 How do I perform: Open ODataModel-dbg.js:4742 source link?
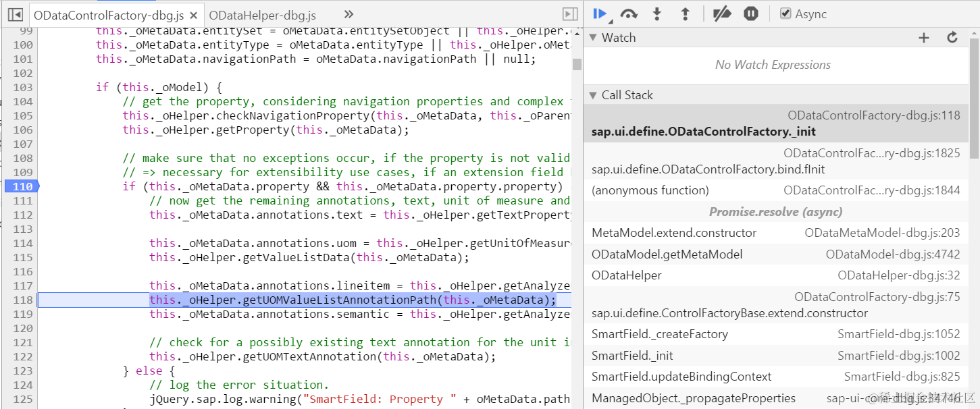[893, 254]
